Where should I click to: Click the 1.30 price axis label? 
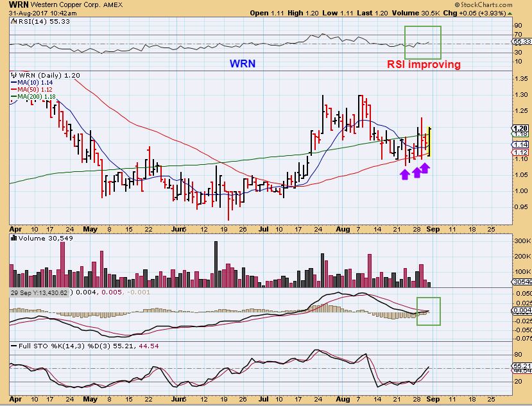[521, 95]
